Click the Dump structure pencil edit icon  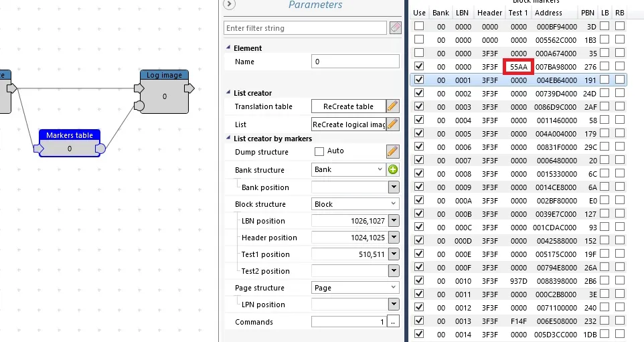(x=393, y=151)
